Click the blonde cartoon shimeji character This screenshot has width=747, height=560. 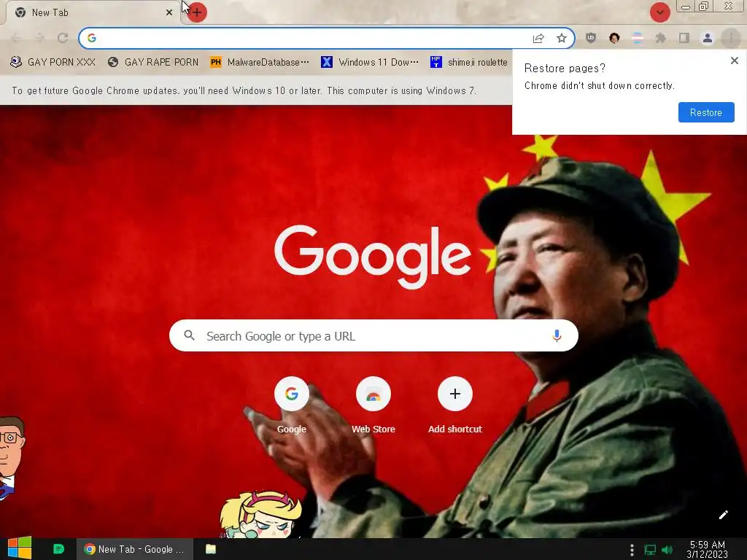tap(260, 516)
